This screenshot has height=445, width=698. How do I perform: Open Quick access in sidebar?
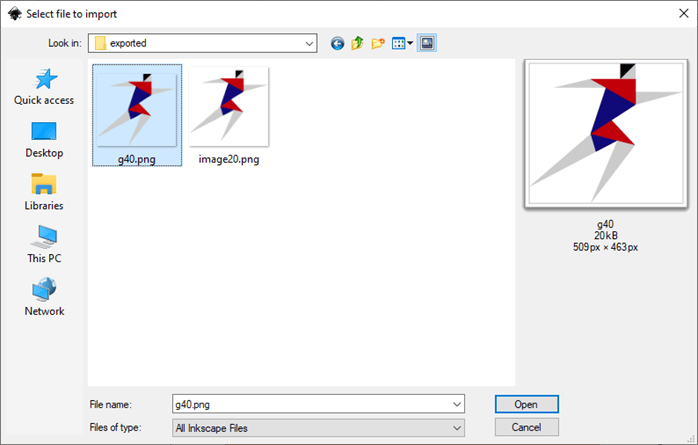44,87
